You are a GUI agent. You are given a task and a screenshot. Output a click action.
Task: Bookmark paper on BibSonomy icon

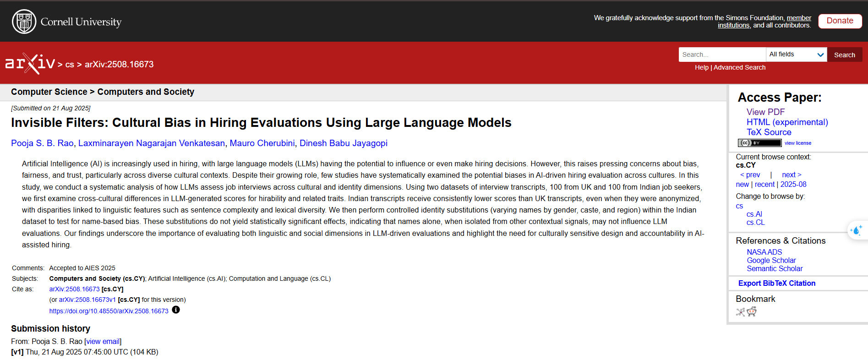740,312
